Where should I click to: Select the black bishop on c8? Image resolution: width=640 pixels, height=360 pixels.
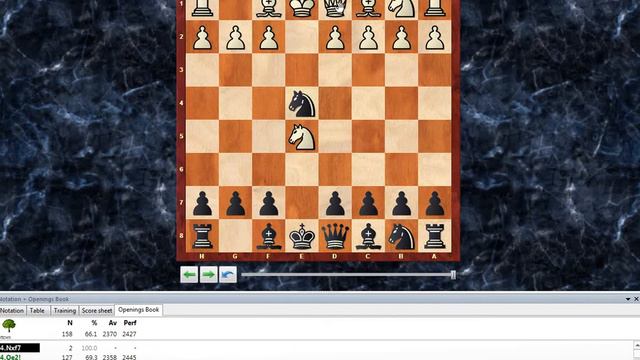(x=368, y=236)
